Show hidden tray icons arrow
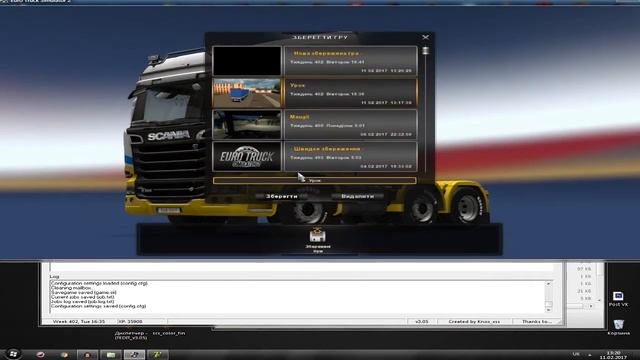 [589, 355]
